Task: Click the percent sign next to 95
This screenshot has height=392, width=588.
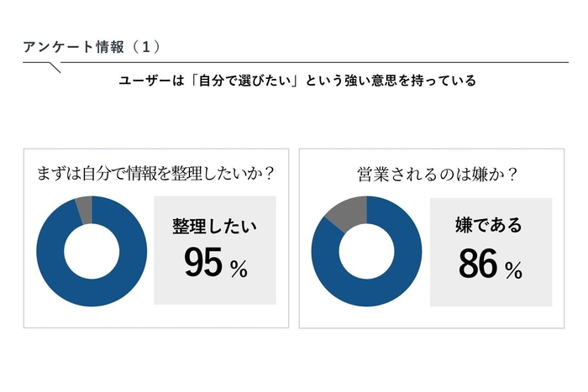Action: pos(239,269)
